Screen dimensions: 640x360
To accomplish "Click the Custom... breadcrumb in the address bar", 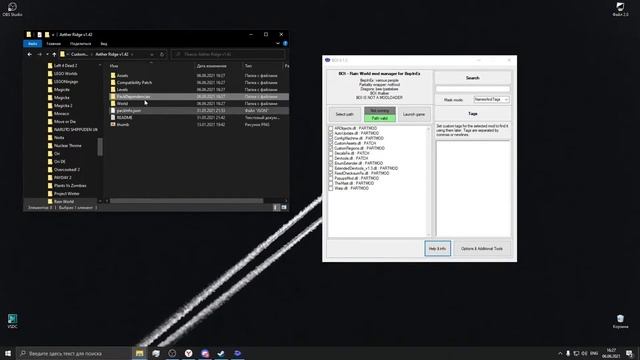I will point(79,54).
